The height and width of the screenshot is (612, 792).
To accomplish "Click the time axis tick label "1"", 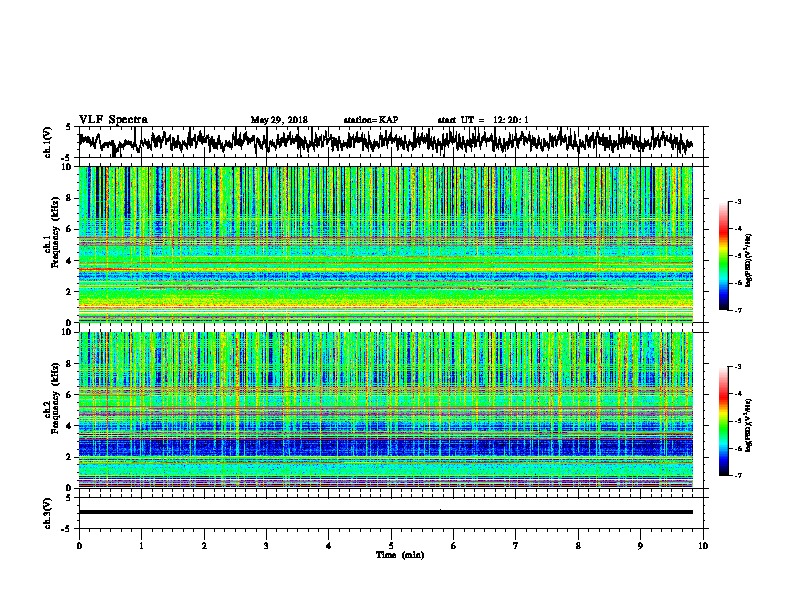I will (141, 546).
